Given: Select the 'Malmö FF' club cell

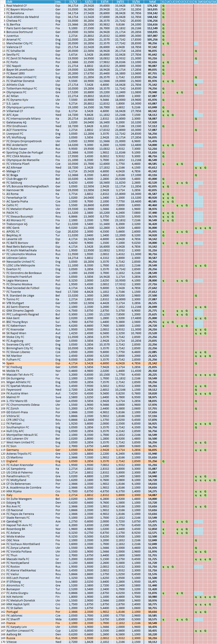Looking at the screenshot, I should coord(30,397).
